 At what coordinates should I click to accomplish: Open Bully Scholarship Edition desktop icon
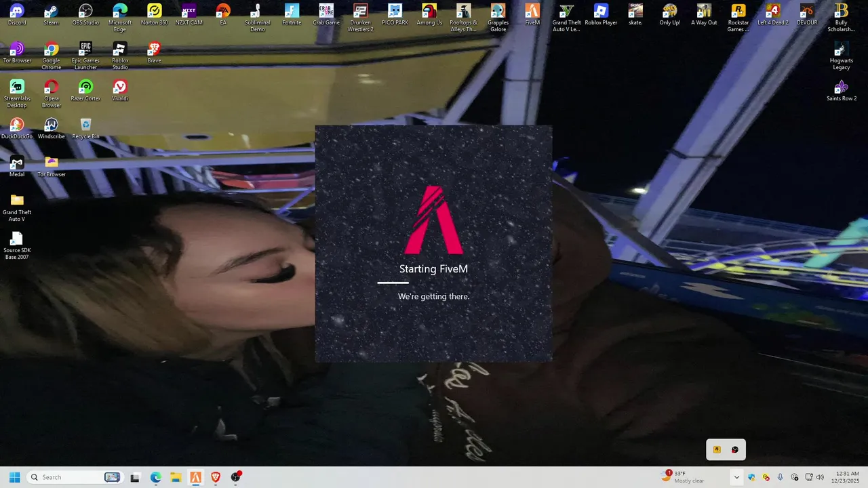[842, 18]
